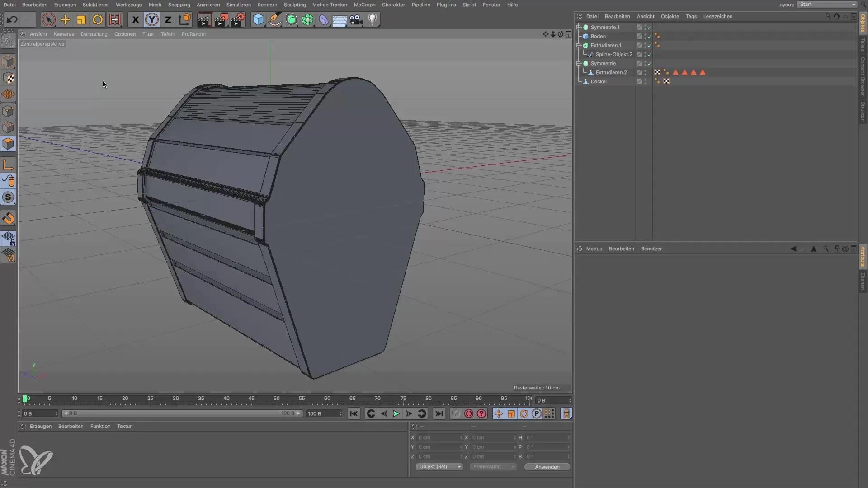This screenshot has width=868, height=488.
Task: Toggle Symmetrie enabled checkmark
Action: click(650, 63)
